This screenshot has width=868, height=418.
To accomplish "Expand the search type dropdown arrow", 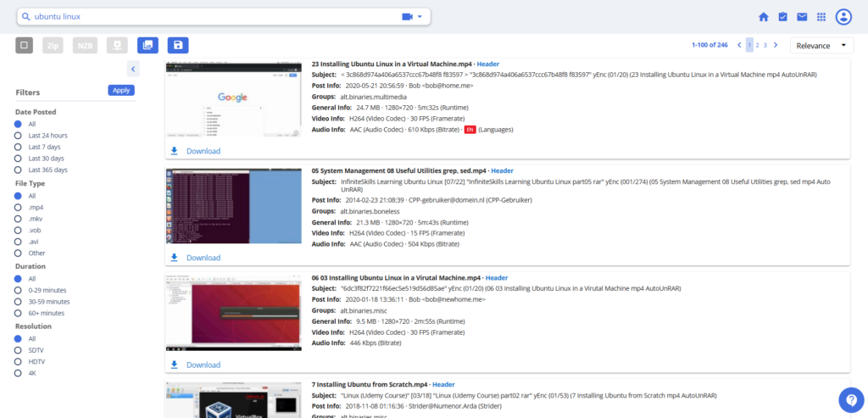I will (420, 17).
